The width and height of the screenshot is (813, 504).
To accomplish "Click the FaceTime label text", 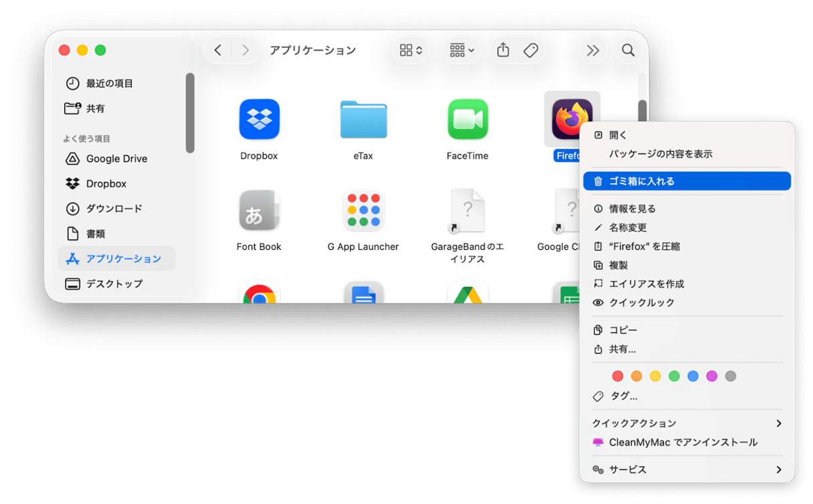I will click(467, 156).
